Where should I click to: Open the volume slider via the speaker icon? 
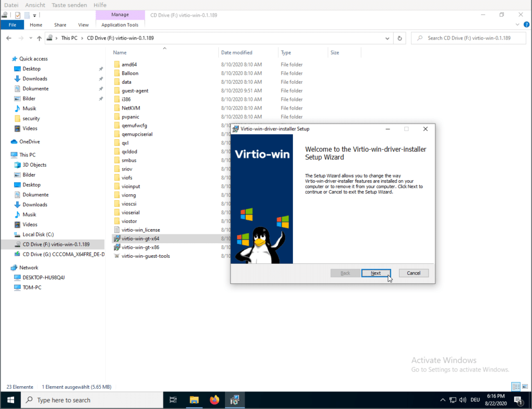pyautogui.click(x=462, y=400)
